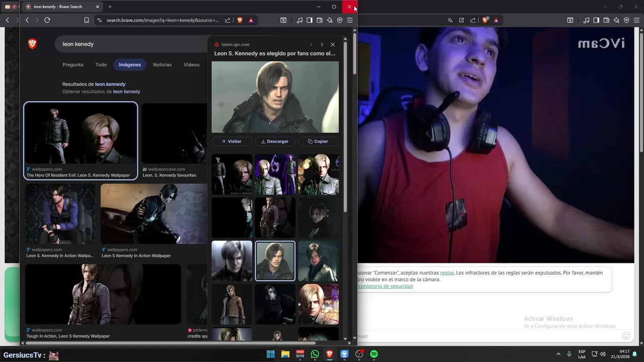Image resolution: width=644 pixels, height=362 pixels.
Task: Open reglas link in chat notice
Action: (x=447, y=273)
